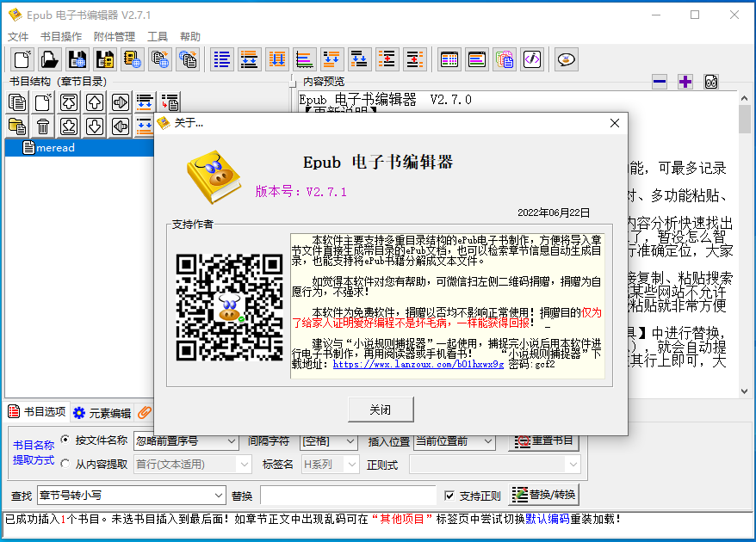
Task: Click the code brackets toolbar icon
Action: click(532, 59)
